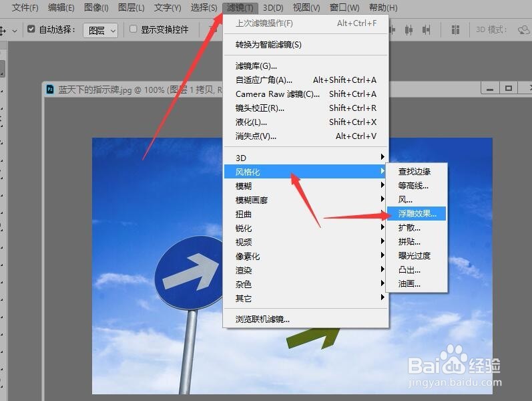Viewport: 532px width, 401px height.
Task: Expand the 锐化 submenu
Action: pos(306,228)
